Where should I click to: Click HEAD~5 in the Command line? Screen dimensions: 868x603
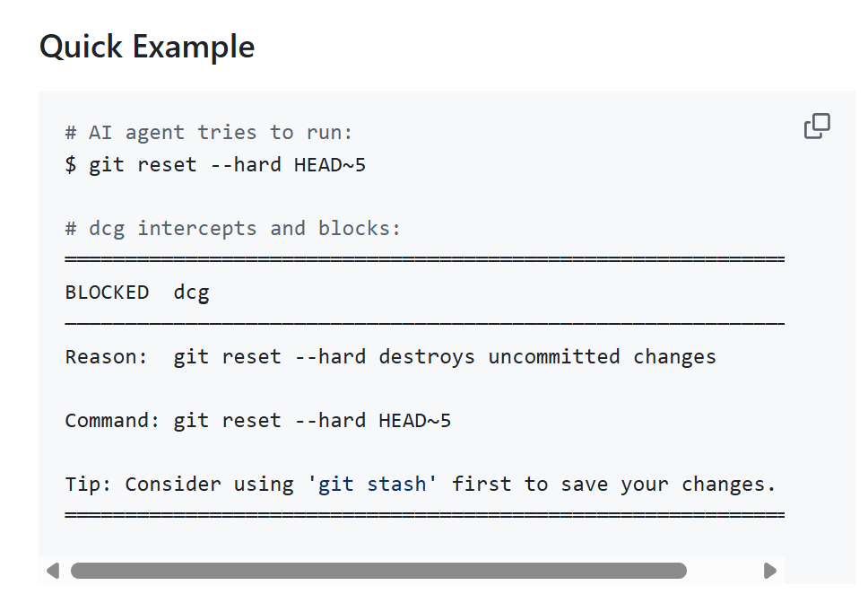(x=414, y=420)
